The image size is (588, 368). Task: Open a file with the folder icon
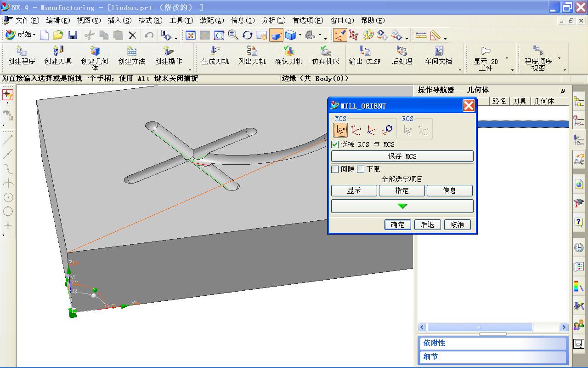(58, 35)
